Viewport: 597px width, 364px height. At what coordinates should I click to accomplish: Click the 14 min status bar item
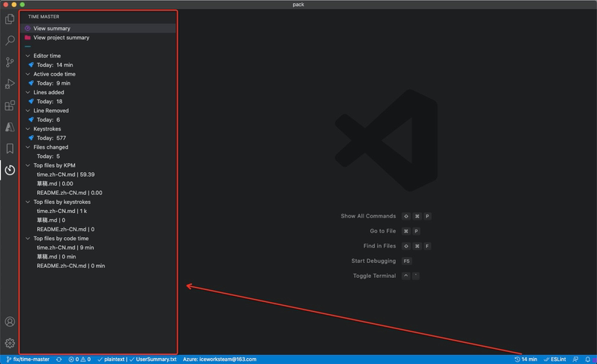click(x=525, y=359)
